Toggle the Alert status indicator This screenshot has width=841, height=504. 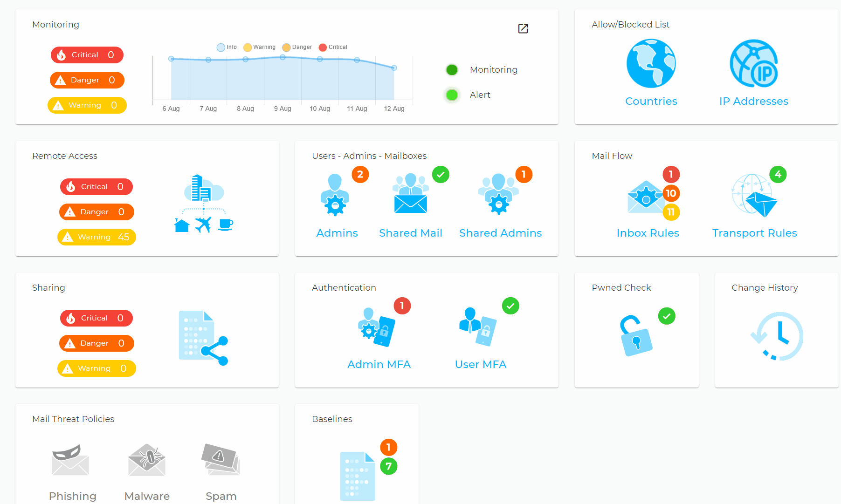[x=451, y=95]
